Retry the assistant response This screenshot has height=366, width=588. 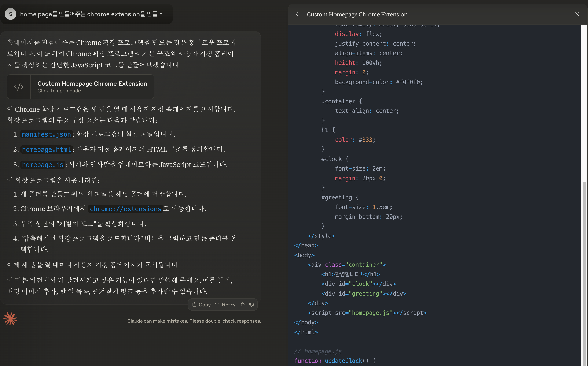[x=225, y=305]
